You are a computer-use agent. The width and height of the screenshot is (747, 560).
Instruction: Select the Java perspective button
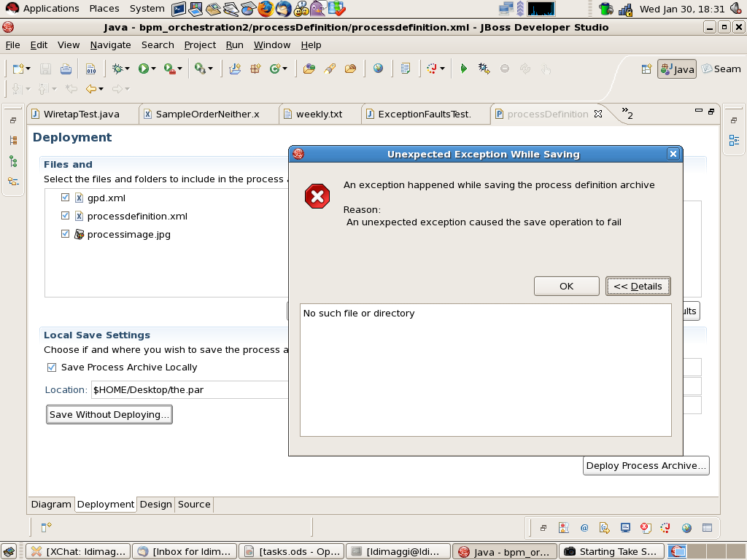(x=677, y=69)
